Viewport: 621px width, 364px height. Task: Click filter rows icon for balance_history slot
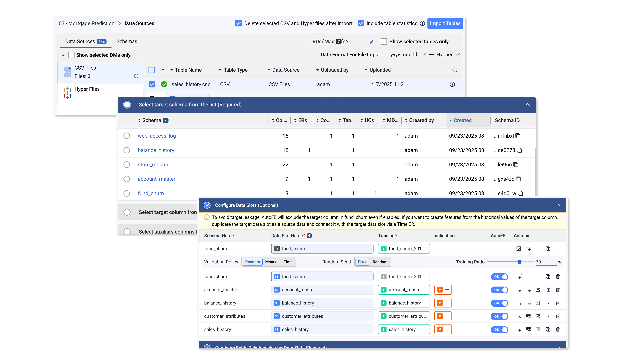coord(528,303)
